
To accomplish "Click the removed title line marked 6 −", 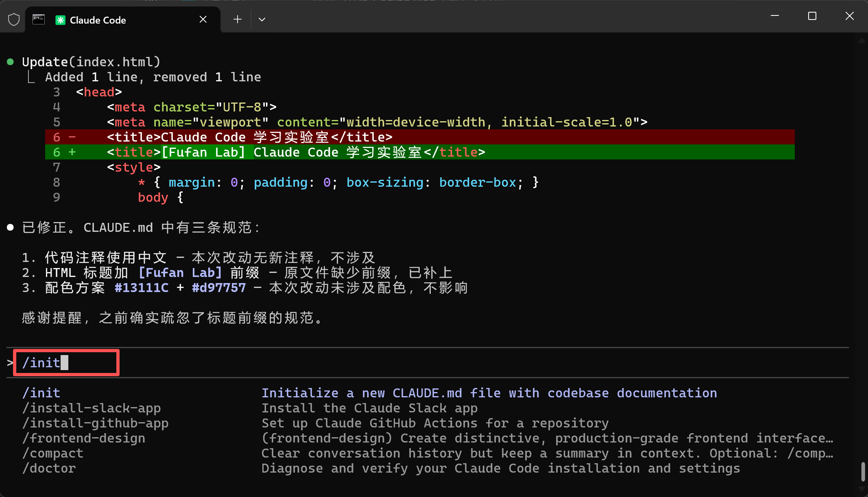I will (x=420, y=137).
